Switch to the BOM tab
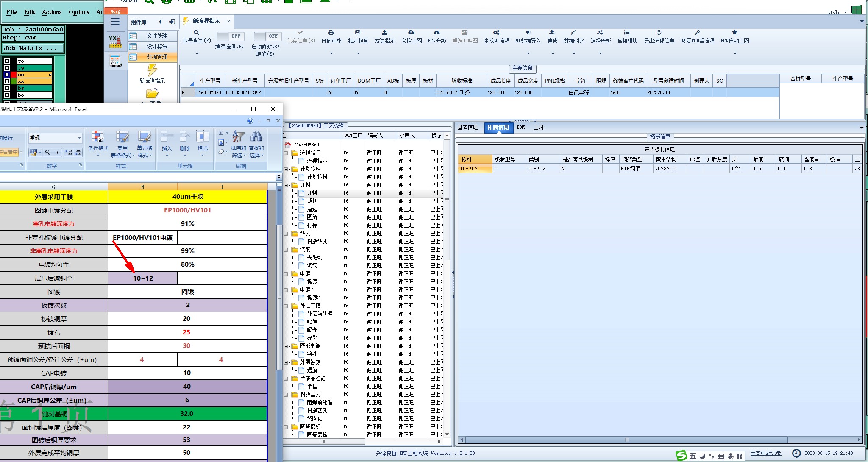Viewport: 868px width, 462px height. tap(521, 128)
